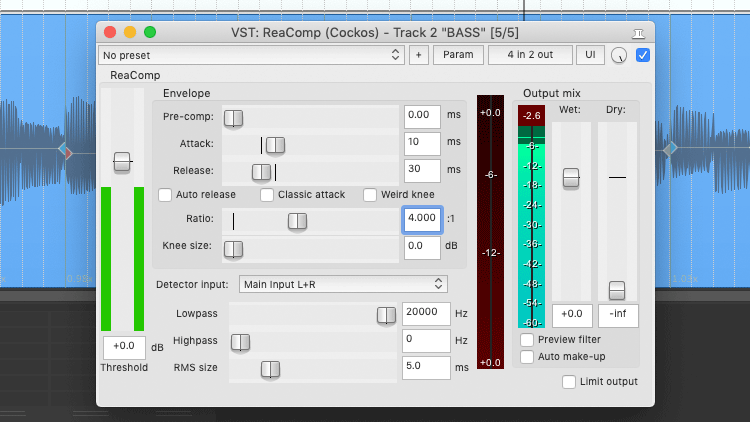Enable Limit output checkbox
750x422 pixels.
coord(569,382)
